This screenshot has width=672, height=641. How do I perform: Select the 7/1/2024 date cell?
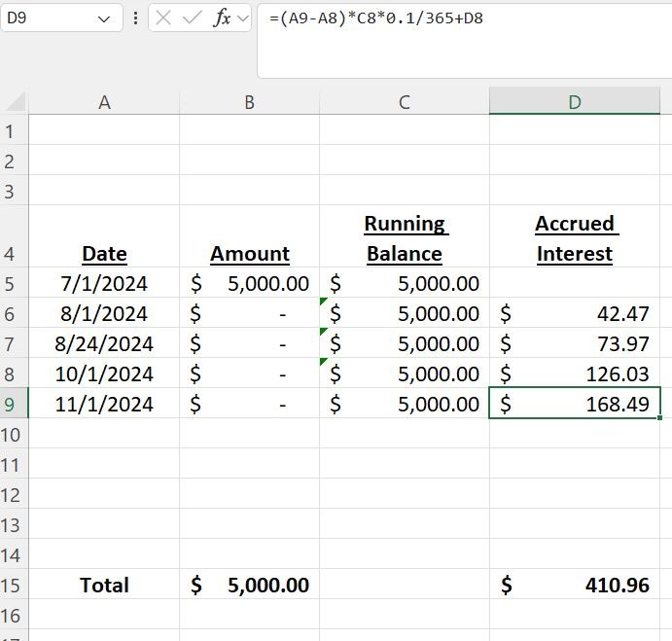104,282
